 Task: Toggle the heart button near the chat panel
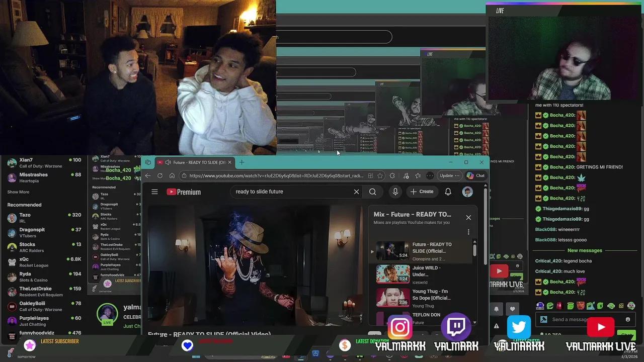[x=512, y=308]
